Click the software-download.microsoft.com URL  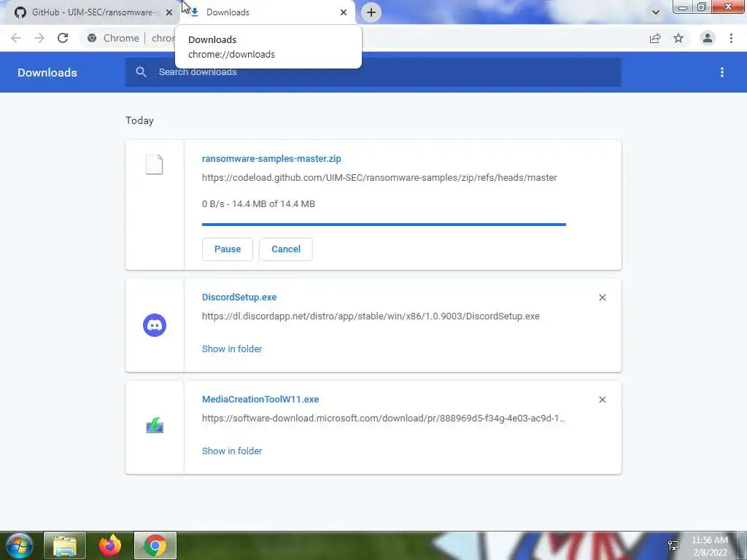[384, 418]
